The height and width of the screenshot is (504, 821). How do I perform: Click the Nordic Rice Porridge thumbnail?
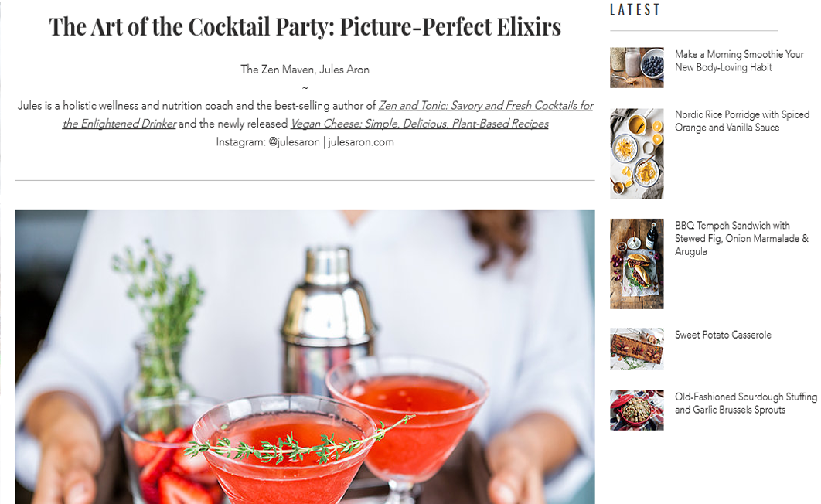(x=637, y=154)
